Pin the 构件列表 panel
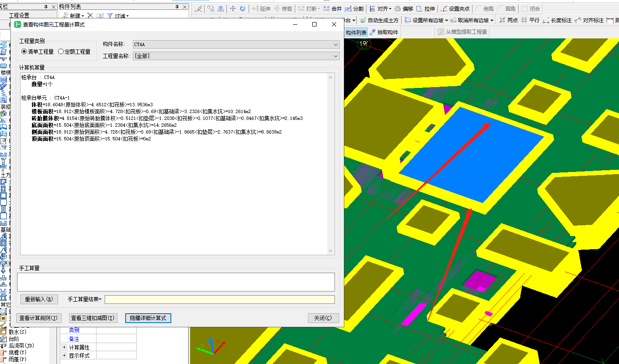The height and width of the screenshot is (364, 619). coord(177,7)
